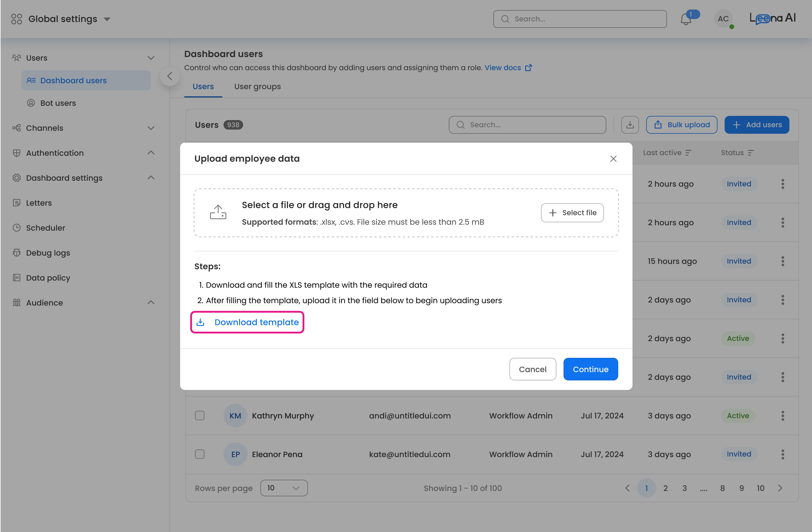Switch to the User groups tab
The height and width of the screenshot is (532, 812).
[258, 87]
